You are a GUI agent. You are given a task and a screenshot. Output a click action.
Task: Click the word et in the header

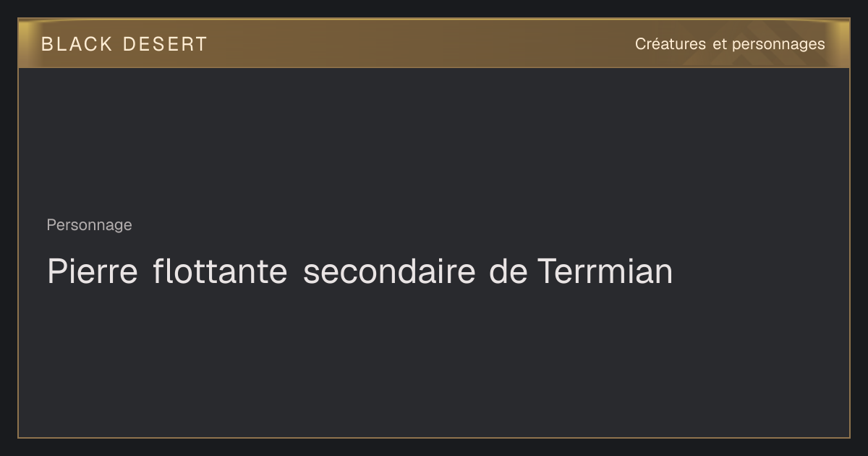click(x=719, y=44)
